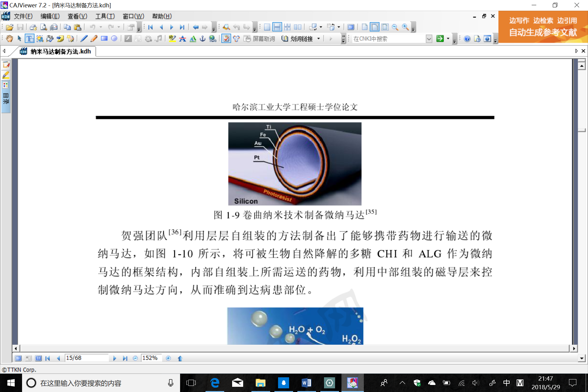Click the page number field 15/68
Image resolution: width=588 pixels, height=392 pixels.
pos(86,358)
